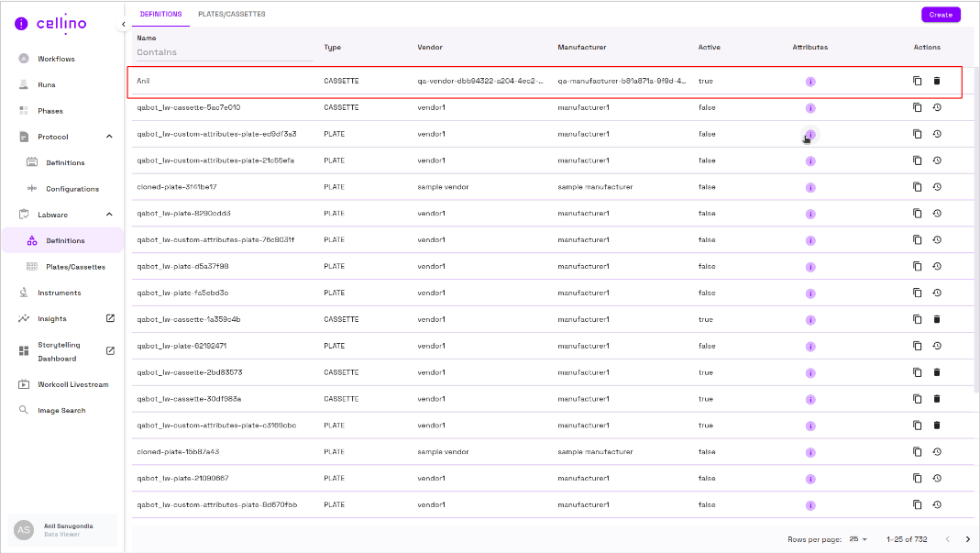Copy the Anil cassette definition
Image resolution: width=980 pixels, height=553 pixels.
(917, 81)
